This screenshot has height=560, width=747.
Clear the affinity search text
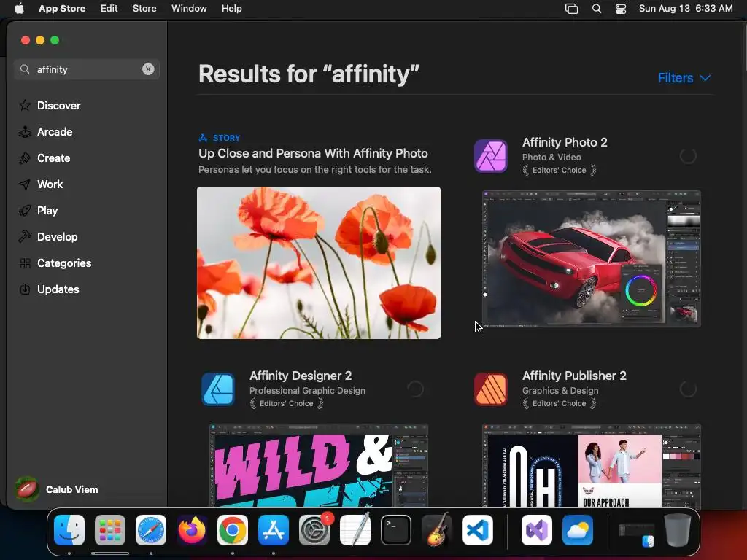coord(148,69)
